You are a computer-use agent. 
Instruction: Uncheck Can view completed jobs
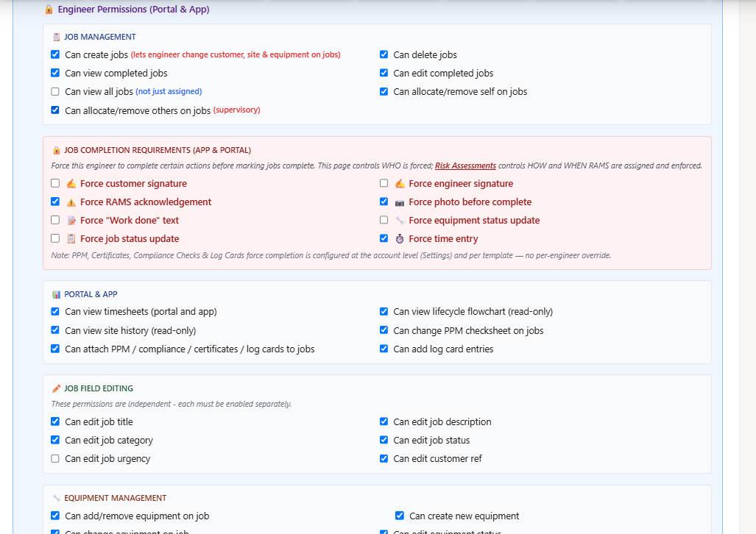click(55, 73)
